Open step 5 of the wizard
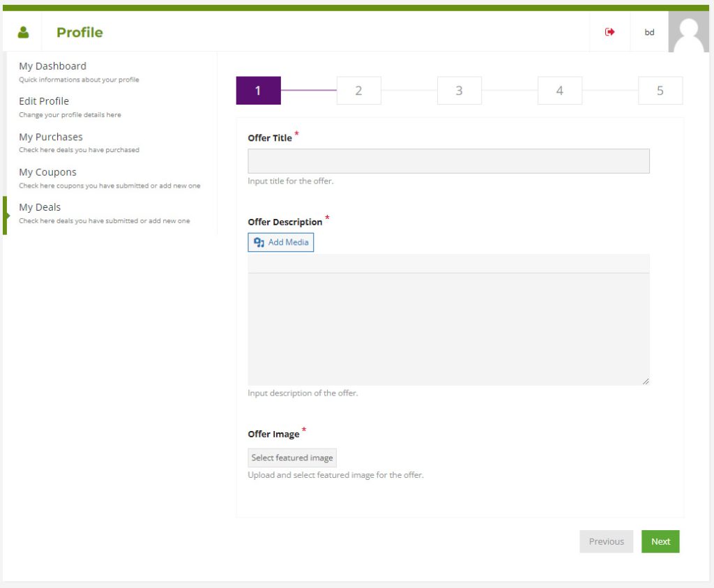 point(660,91)
